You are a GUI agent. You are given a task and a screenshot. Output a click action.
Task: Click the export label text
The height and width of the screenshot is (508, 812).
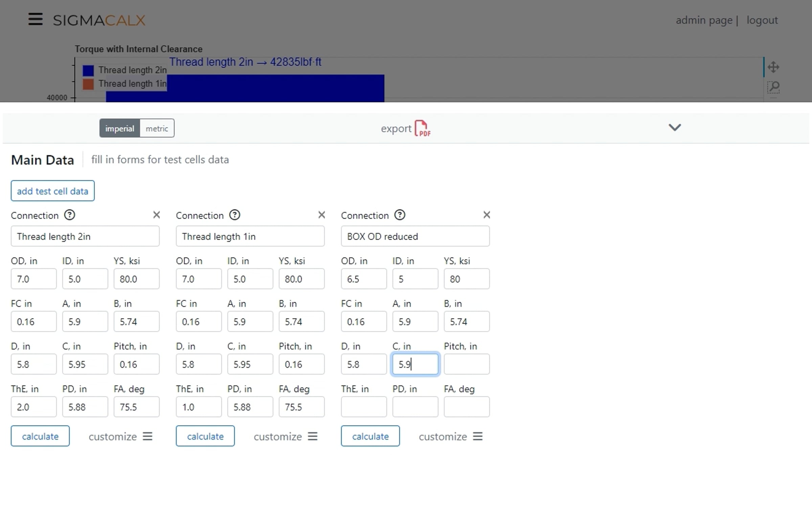396,129
